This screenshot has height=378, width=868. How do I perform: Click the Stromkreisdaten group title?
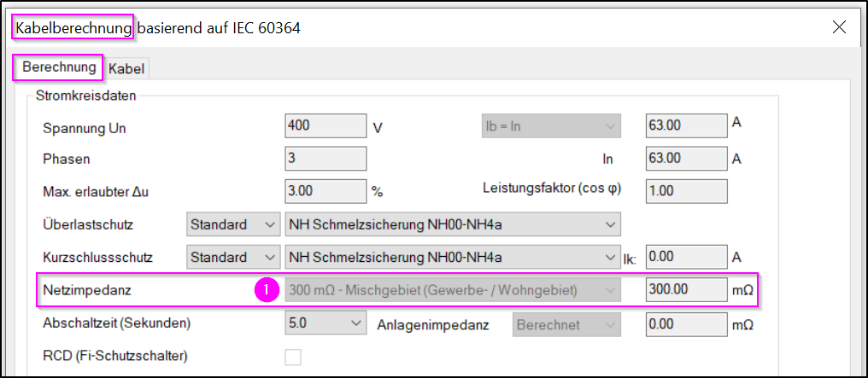click(85, 96)
